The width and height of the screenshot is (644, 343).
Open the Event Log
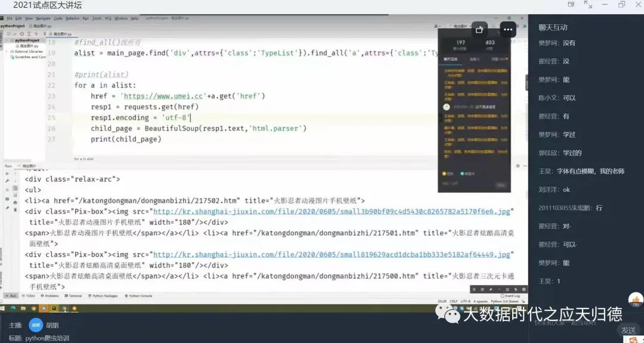click(510, 296)
